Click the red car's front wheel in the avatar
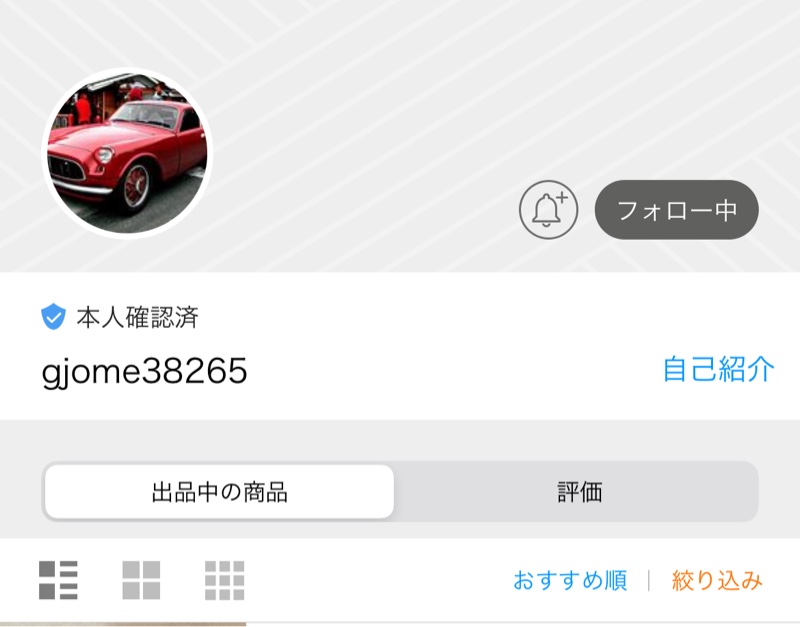 tap(136, 186)
